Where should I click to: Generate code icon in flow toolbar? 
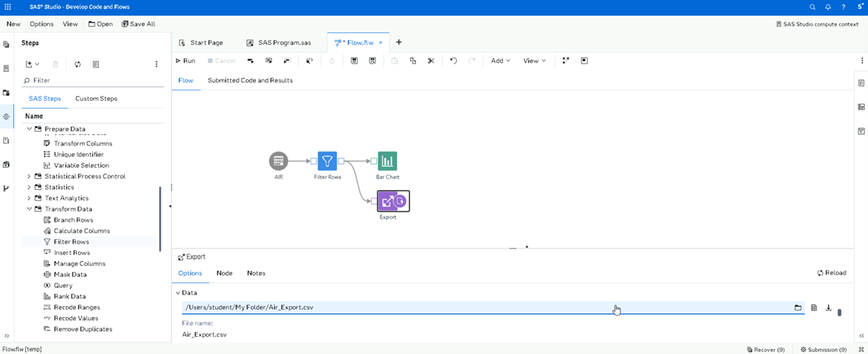(x=309, y=61)
